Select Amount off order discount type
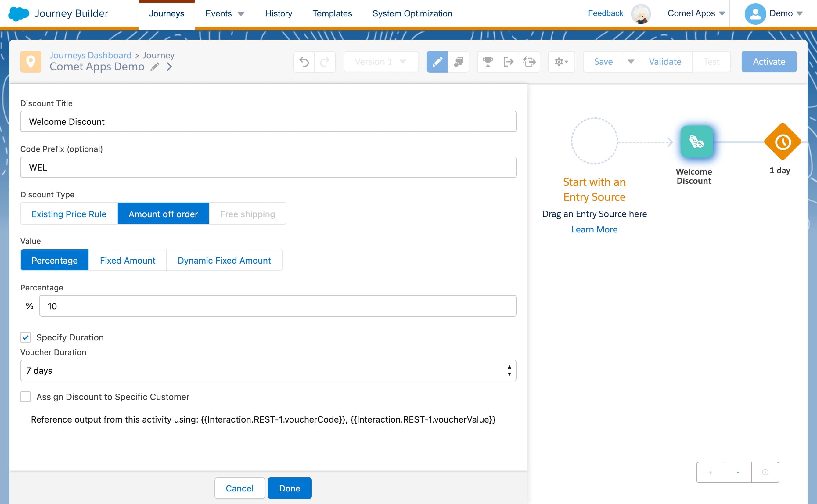817x504 pixels. (x=163, y=214)
